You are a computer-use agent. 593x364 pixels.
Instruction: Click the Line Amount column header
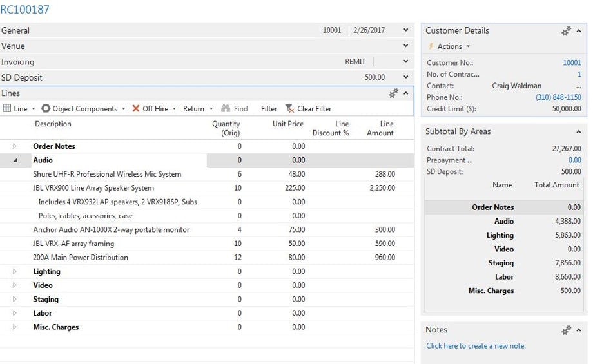pos(380,128)
